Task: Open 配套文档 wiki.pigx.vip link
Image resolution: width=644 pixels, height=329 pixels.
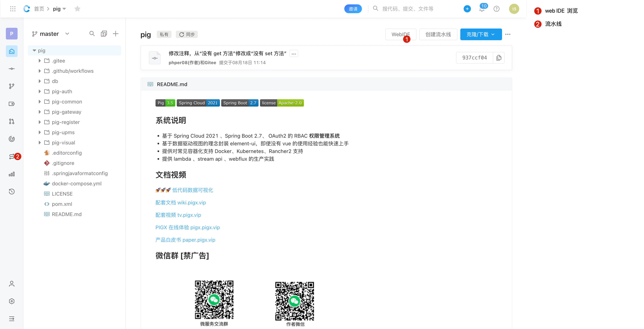Action: pos(181,203)
